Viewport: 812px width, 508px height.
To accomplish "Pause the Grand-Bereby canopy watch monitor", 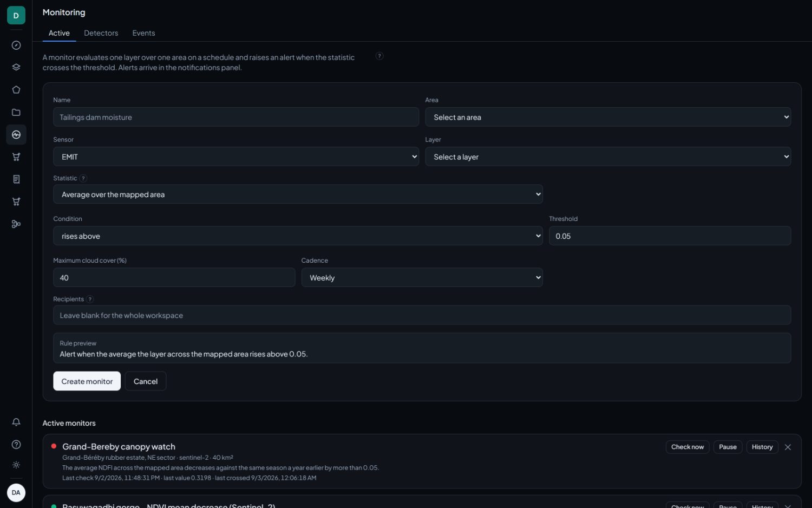I will [x=728, y=447].
